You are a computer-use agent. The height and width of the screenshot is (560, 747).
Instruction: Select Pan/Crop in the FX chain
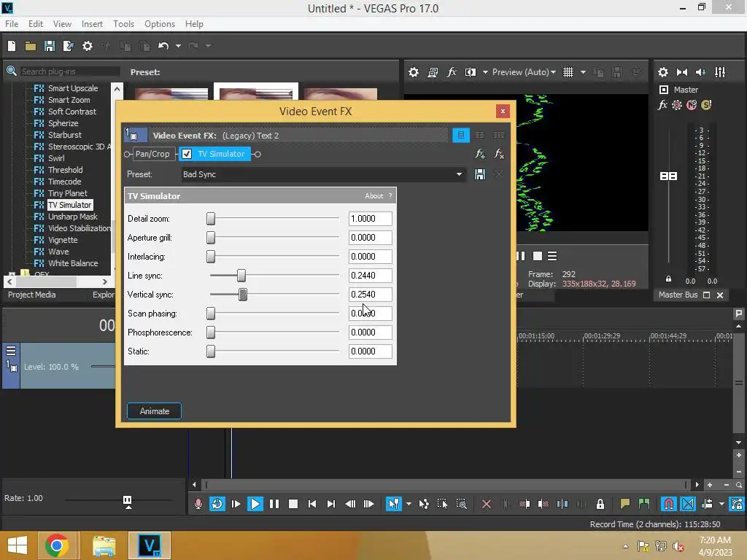[152, 154]
